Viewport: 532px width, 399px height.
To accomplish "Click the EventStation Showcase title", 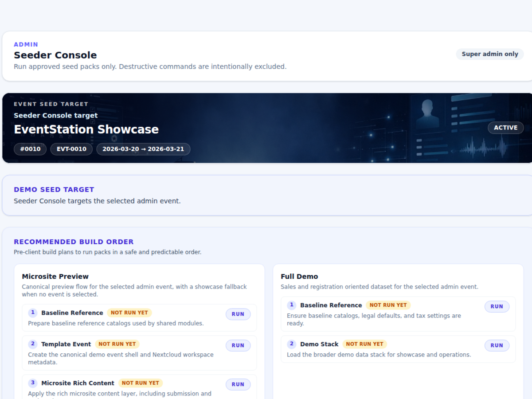I will tap(86, 129).
